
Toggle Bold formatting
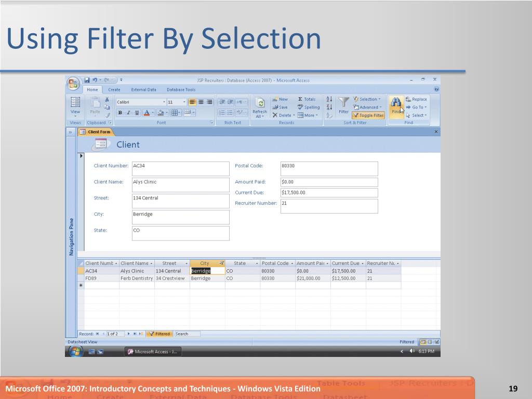tap(120, 113)
